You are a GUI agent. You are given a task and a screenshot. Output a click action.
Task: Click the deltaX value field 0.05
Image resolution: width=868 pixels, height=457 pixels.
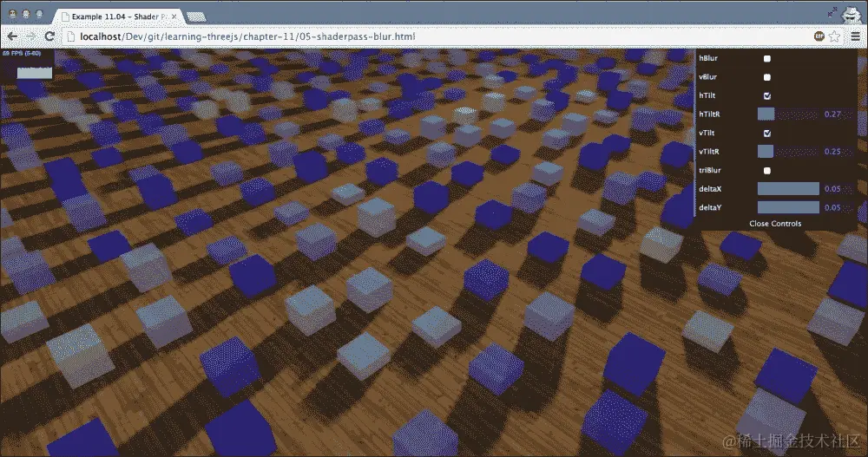[838, 189]
